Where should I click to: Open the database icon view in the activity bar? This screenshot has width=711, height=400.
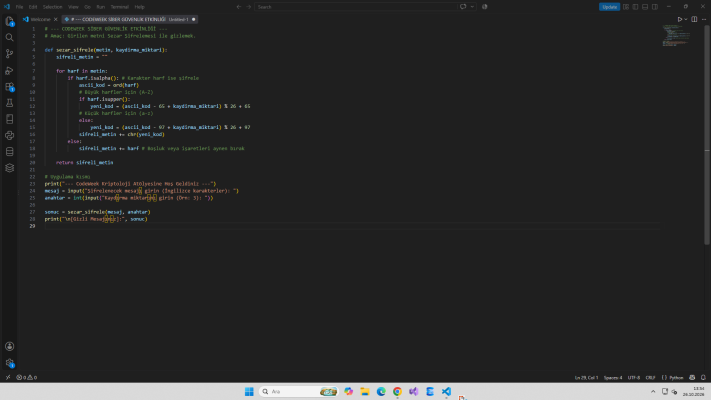point(10,151)
